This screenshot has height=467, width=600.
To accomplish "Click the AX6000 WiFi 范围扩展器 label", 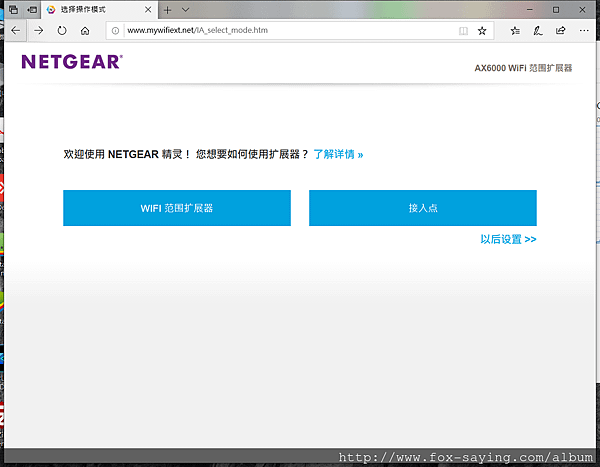I will 523,68.
